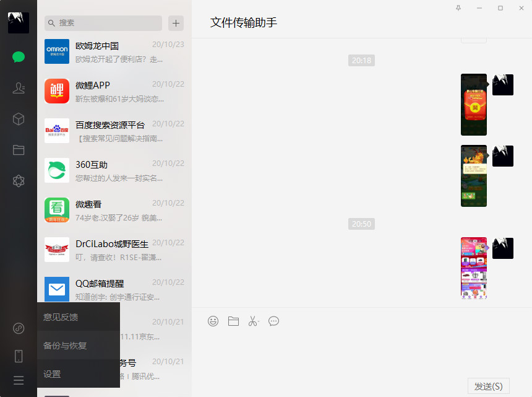Viewport: 532px width, 397px height.
Task: Open the Files folder icon in sidebar
Action: pyautogui.click(x=19, y=150)
